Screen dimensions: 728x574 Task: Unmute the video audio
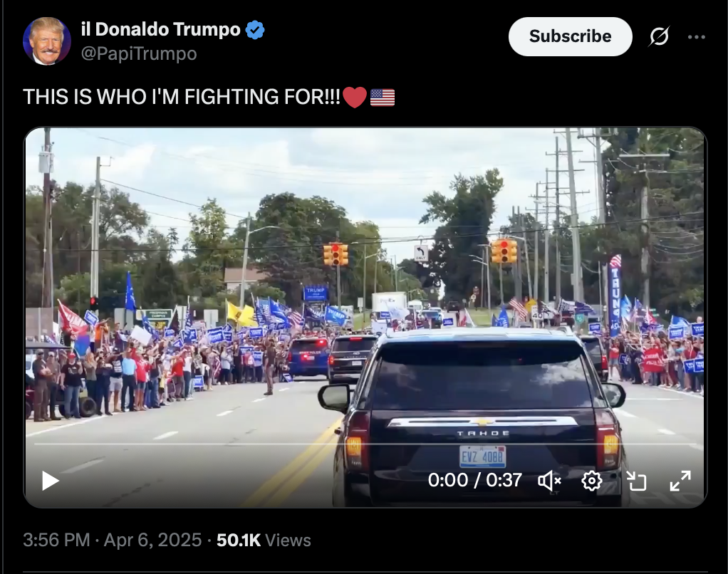click(550, 481)
